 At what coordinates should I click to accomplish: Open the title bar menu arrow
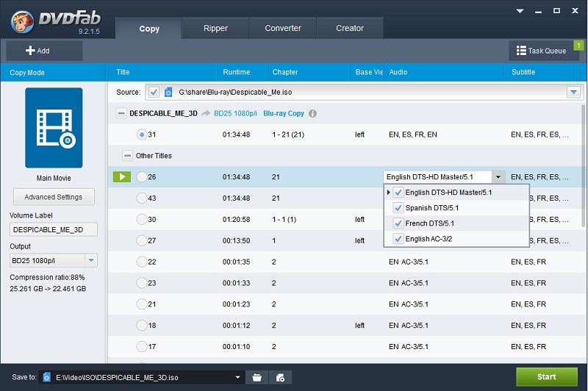coord(519,12)
